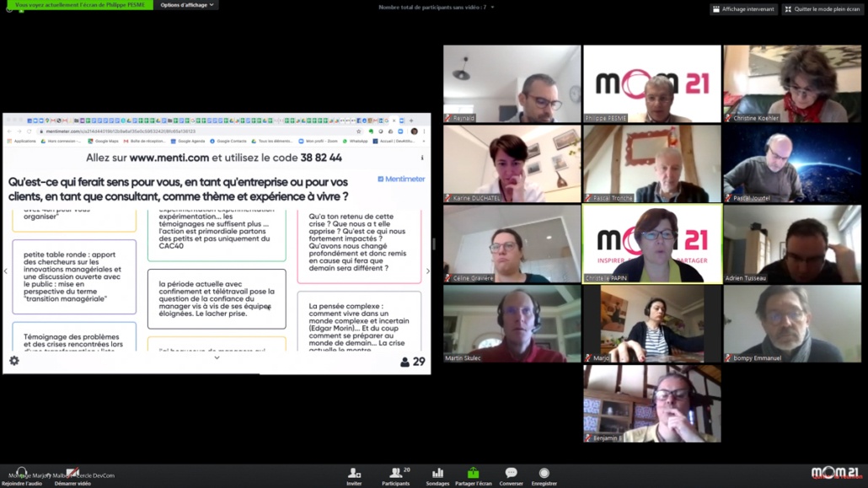Select Pascal Tronche's video tile
Image resolution: width=868 pixels, height=488 pixels.
652,164
